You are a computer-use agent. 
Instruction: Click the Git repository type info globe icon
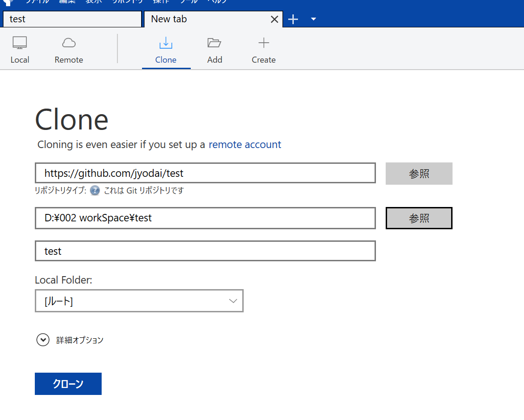coord(94,190)
